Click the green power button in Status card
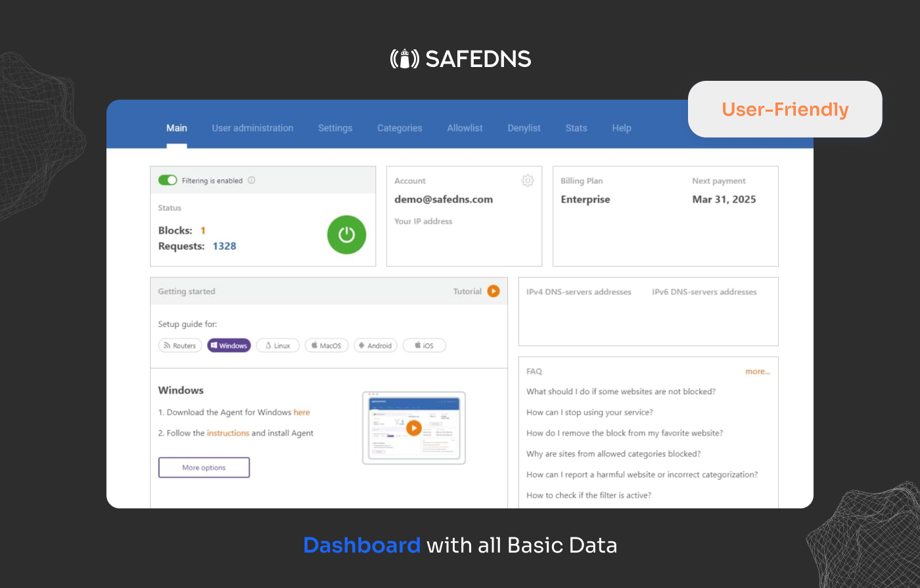Screen dimensions: 920x588 (x=346, y=235)
